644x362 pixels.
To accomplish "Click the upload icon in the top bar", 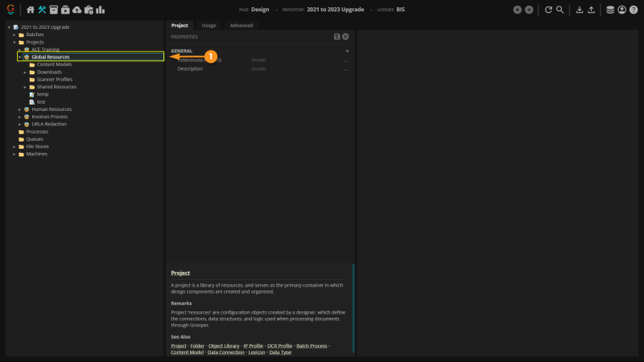I will pos(591,10).
